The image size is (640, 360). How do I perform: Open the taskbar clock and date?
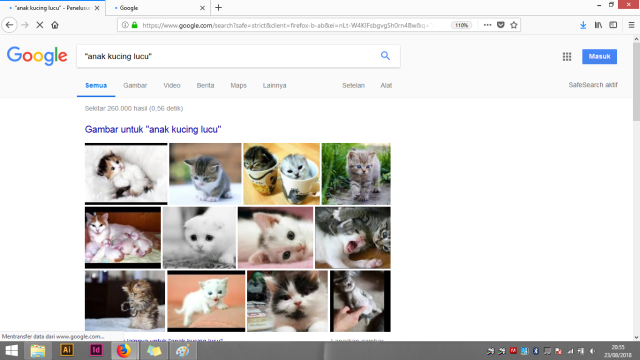coord(618,351)
